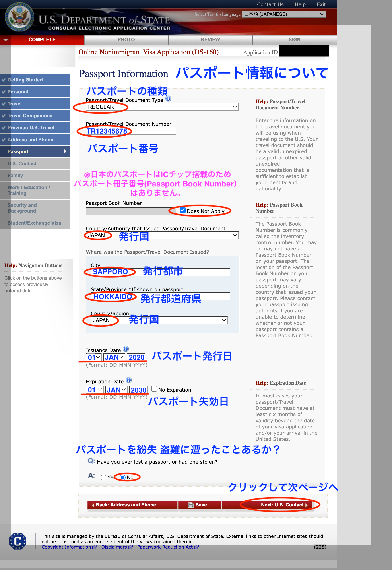Open the U.S. Contact sidebar section
The width and height of the screenshot is (392, 570).
(x=35, y=164)
